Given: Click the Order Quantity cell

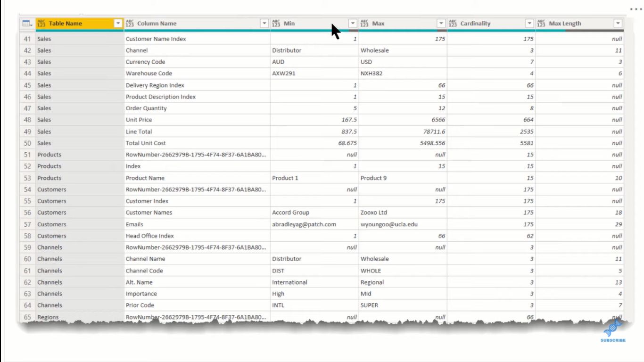Looking at the screenshot, I should [x=197, y=108].
